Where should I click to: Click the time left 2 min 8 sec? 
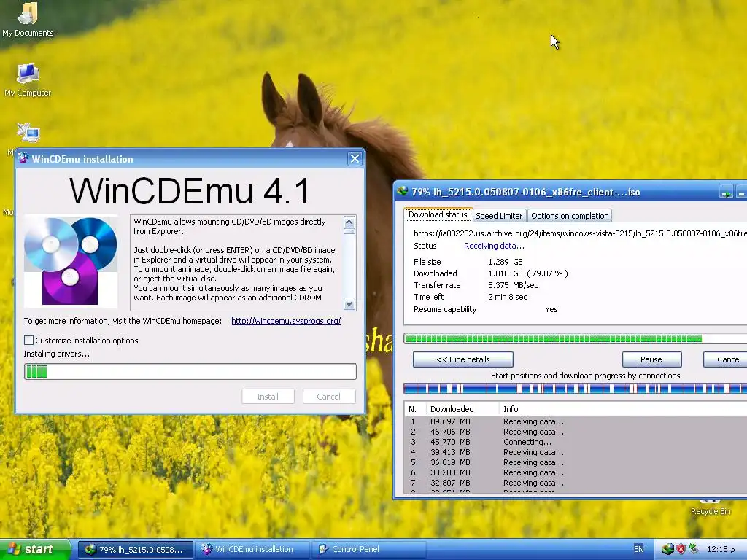[x=508, y=297]
